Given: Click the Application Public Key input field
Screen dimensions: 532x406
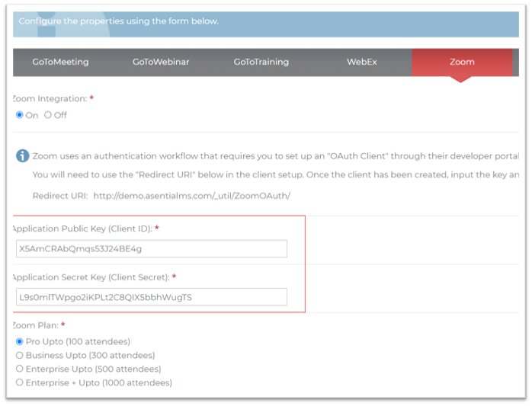Looking at the screenshot, I should 152,248.
